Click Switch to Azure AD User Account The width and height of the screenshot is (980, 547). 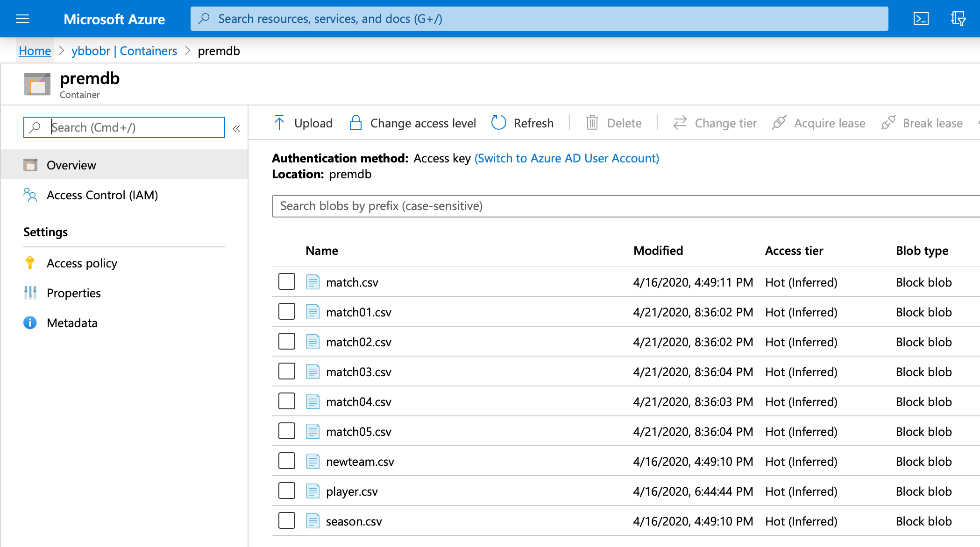click(566, 158)
